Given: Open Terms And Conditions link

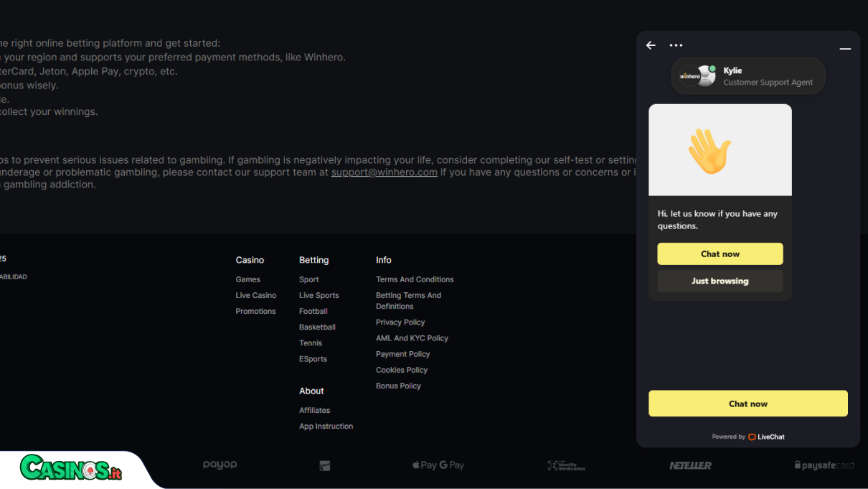Looking at the screenshot, I should (415, 279).
